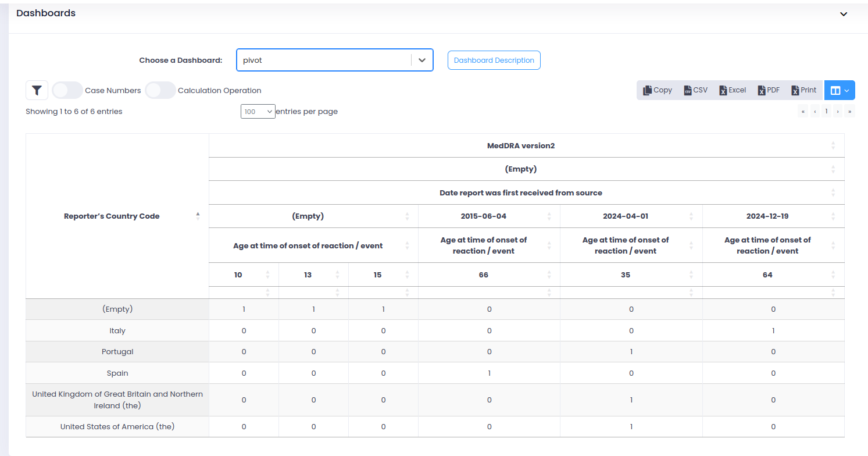Export the table as PDF
The image size is (868, 456).
[769, 90]
